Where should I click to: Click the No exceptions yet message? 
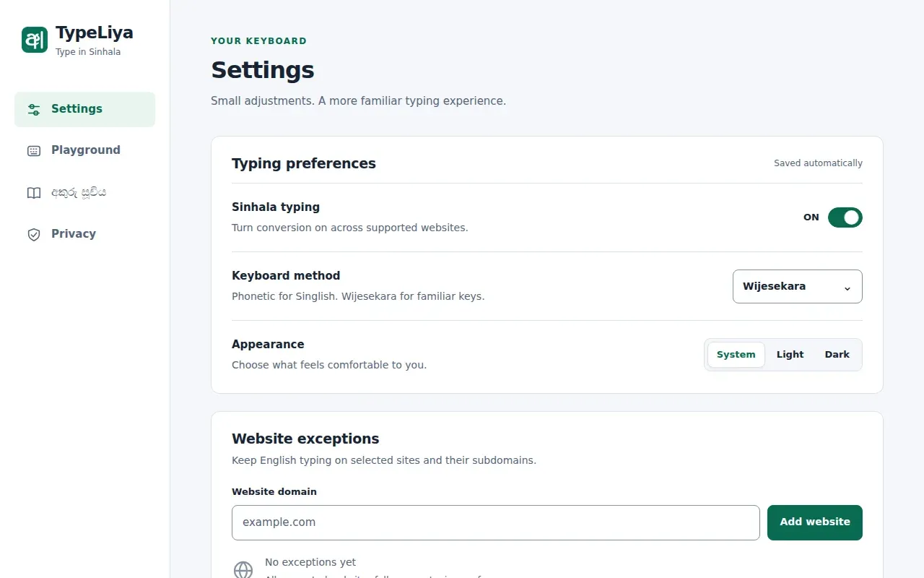tap(310, 562)
